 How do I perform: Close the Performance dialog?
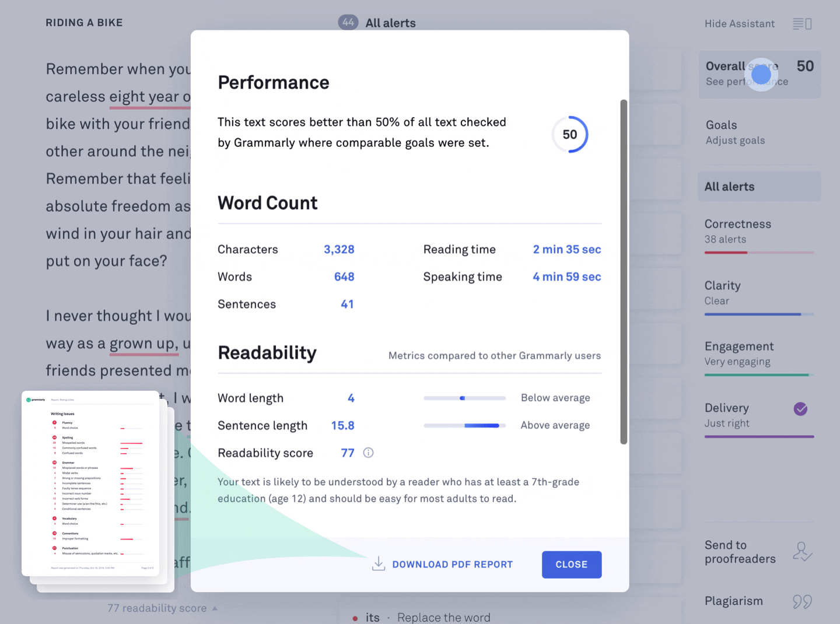coord(571,565)
